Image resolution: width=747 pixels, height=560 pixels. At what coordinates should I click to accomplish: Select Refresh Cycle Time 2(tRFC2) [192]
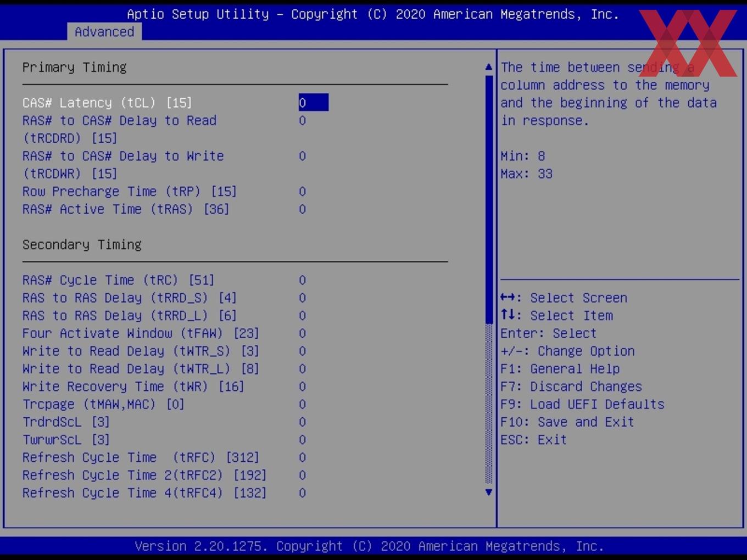144,475
